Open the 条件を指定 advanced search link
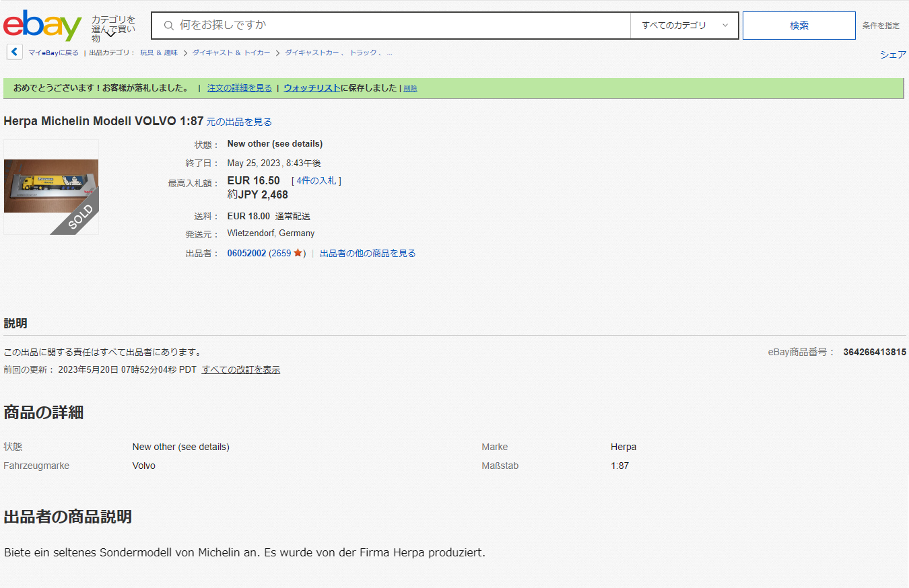The image size is (909, 588). pos(881,26)
